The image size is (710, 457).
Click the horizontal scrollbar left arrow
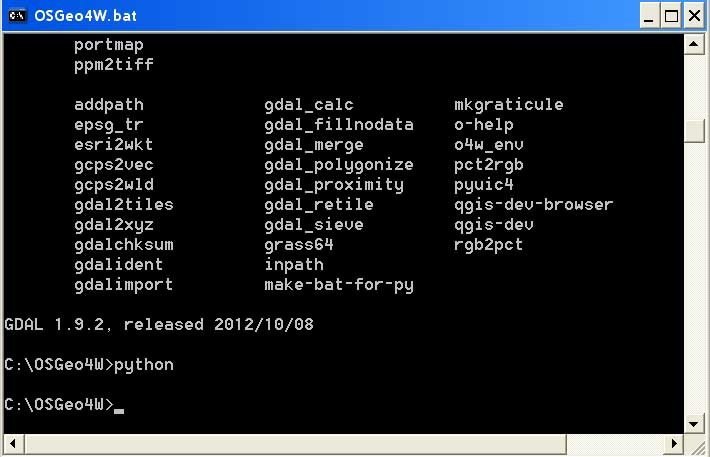pos(13,443)
